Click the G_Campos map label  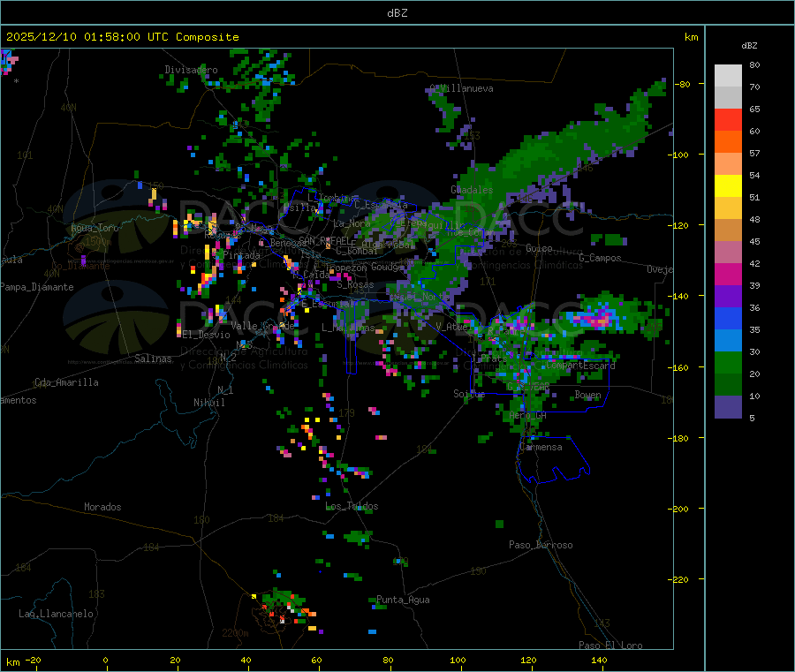point(601,258)
